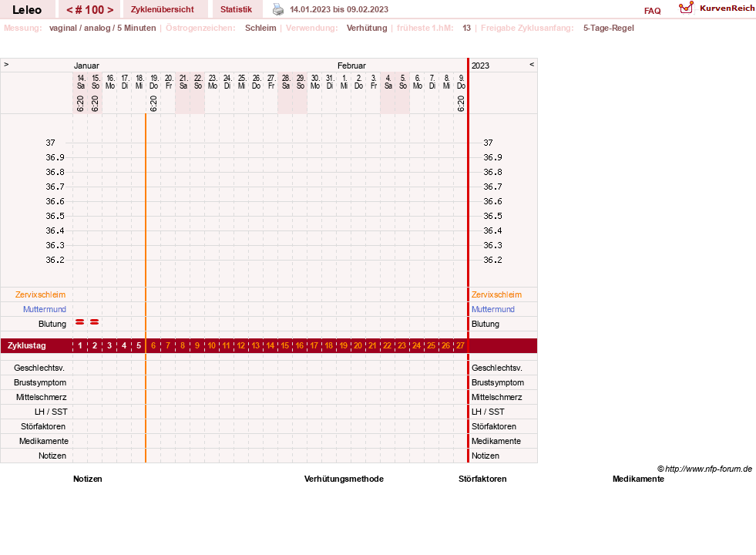Click the left Medikamente row label
756x555 pixels.
coord(44,441)
